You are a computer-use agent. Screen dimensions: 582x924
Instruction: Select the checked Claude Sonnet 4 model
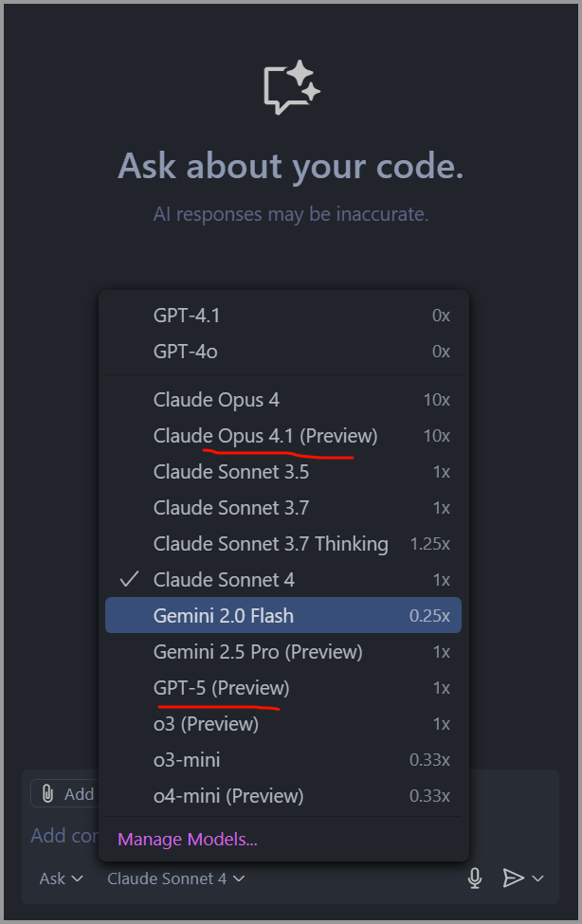[x=224, y=580]
